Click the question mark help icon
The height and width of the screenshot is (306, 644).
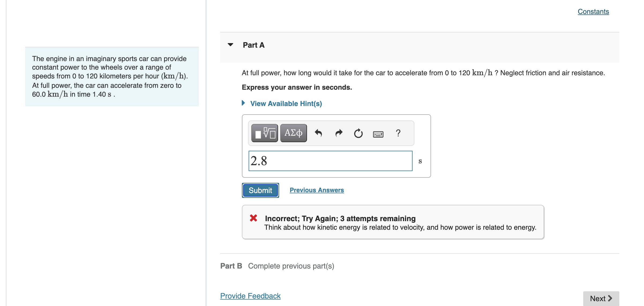click(x=398, y=133)
